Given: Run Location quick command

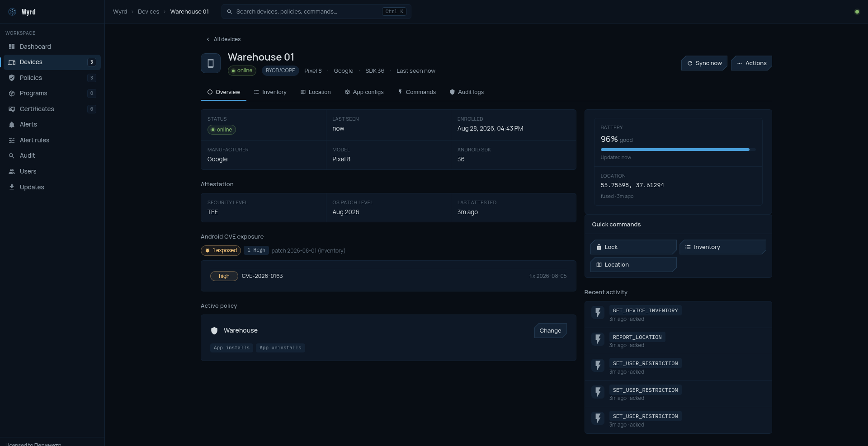Looking at the screenshot, I should point(633,265).
